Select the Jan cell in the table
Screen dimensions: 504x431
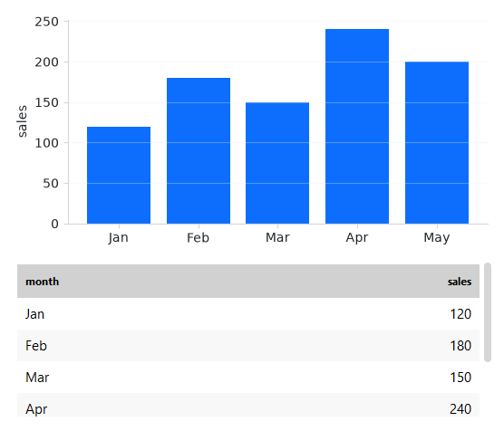pyautogui.click(x=35, y=314)
